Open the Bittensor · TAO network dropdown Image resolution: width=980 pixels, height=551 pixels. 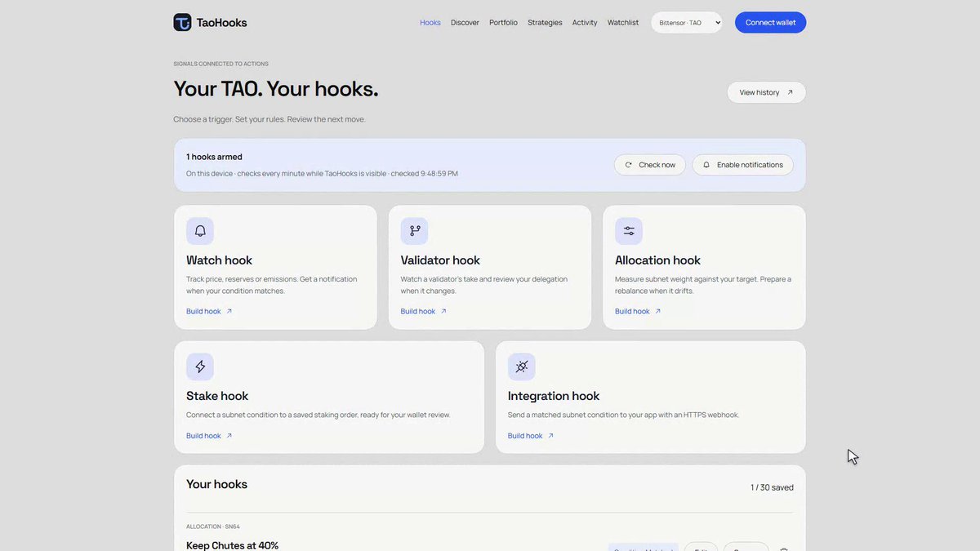687,23
